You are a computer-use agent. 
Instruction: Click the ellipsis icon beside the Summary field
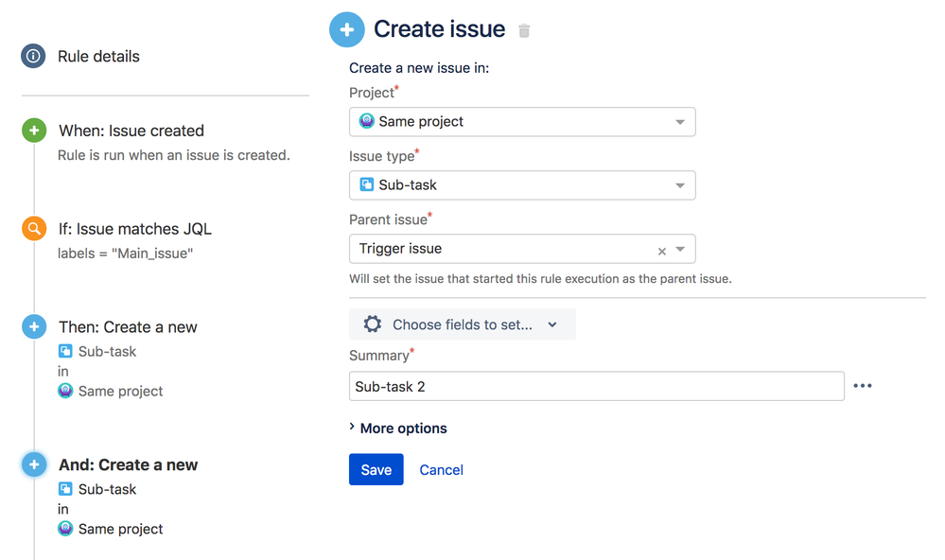tap(862, 385)
